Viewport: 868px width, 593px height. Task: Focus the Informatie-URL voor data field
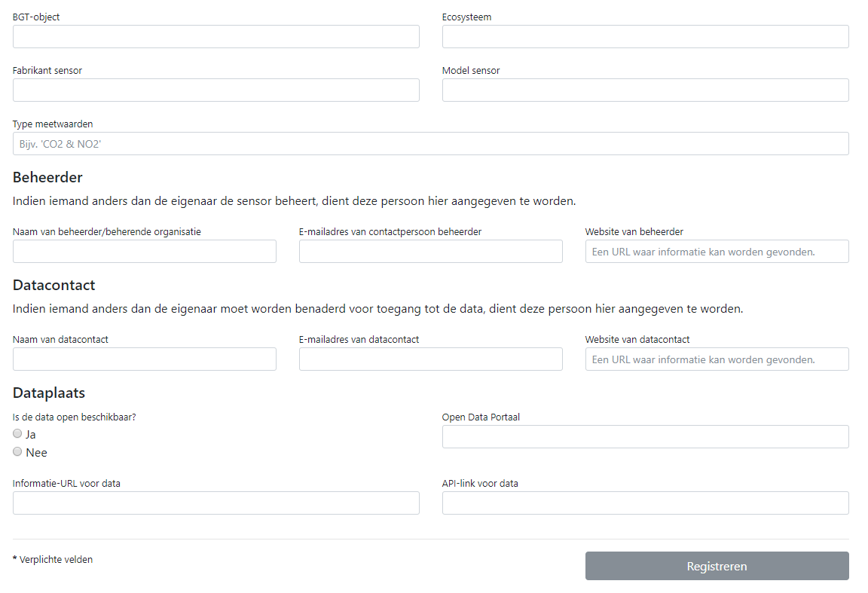point(215,503)
